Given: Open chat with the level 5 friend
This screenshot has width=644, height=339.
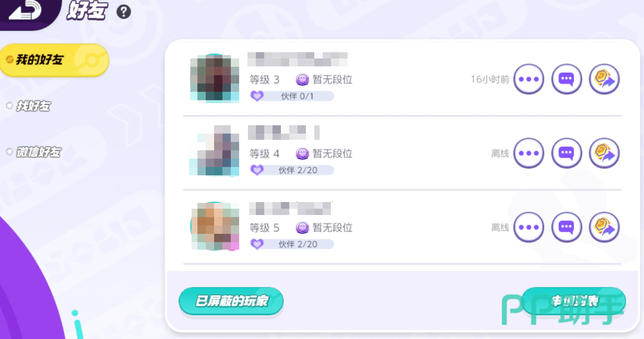Looking at the screenshot, I should tap(566, 228).
